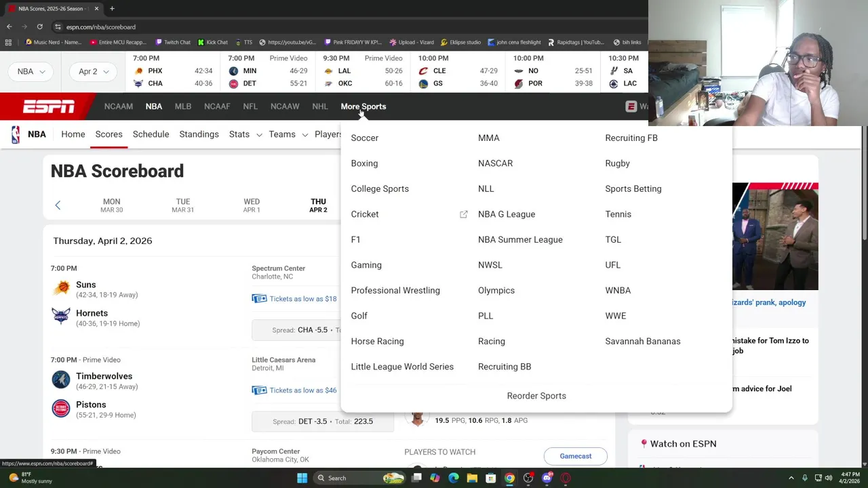Click Tickets as low as $46 link

pyautogui.click(x=302, y=390)
